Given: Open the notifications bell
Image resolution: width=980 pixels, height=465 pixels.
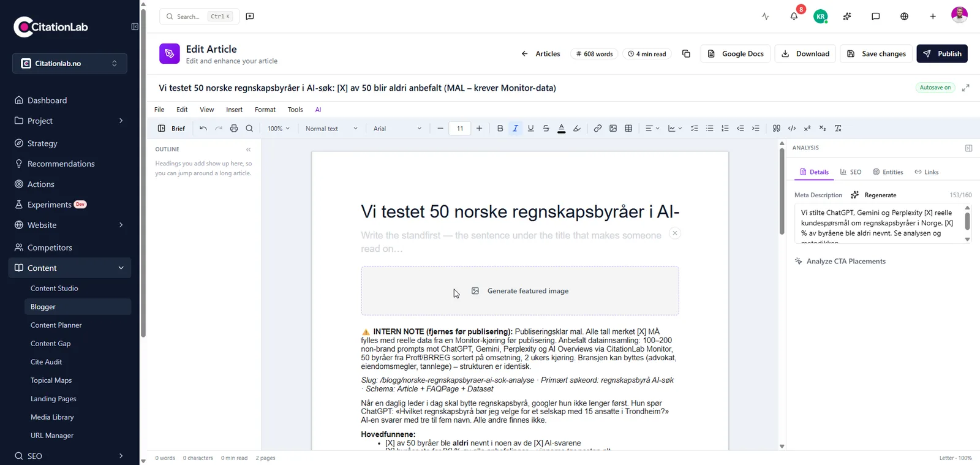Looking at the screenshot, I should pyautogui.click(x=794, y=17).
